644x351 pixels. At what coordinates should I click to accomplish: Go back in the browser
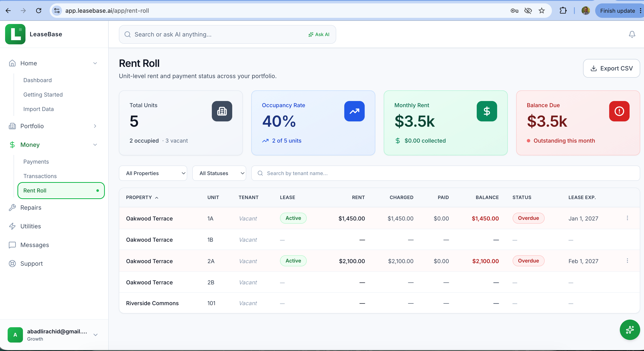pyautogui.click(x=8, y=10)
